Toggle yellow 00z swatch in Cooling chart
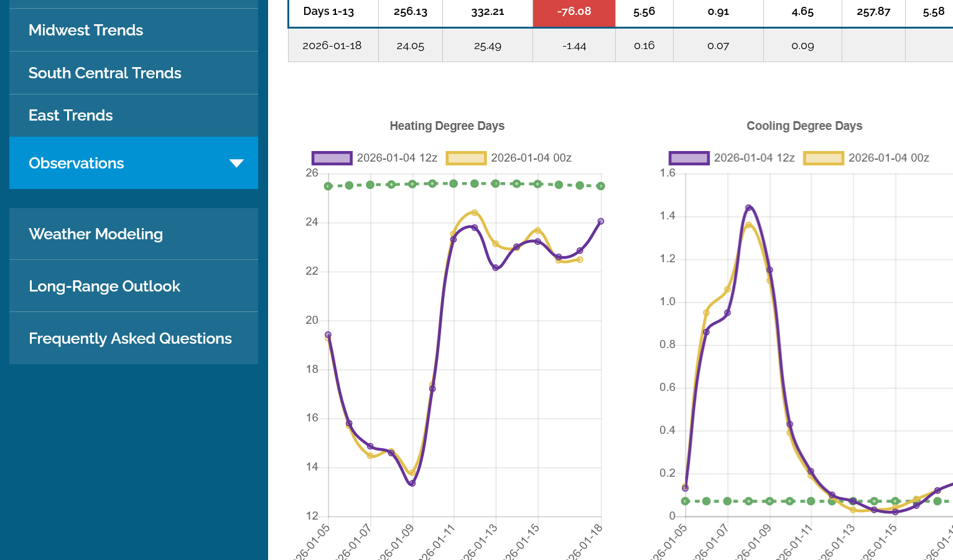This screenshot has width=953, height=560. click(x=823, y=158)
